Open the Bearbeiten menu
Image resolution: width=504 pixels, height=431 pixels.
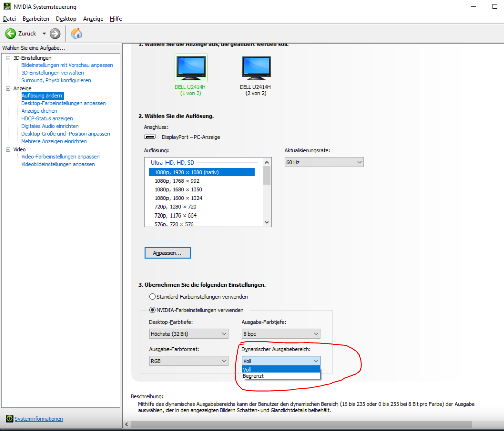coord(36,19)
